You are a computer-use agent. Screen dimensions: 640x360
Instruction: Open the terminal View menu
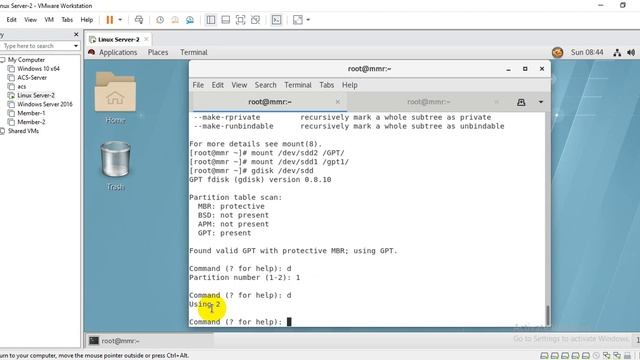coord(239,85)
